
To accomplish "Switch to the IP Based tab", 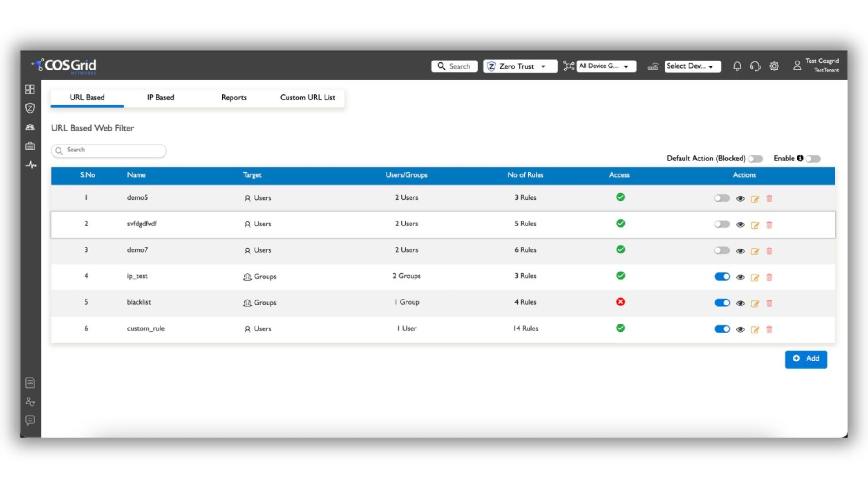I will point(160,97).
